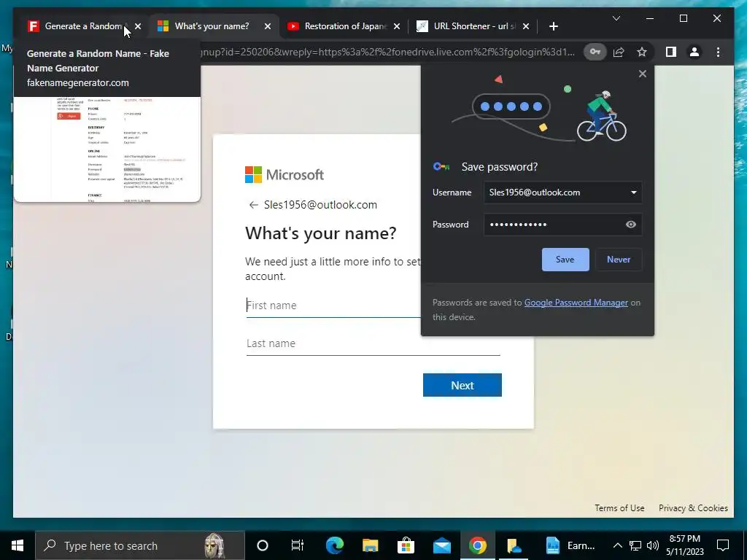Open the tab search chevron
Image resolution: width=747 pixels, height=560 pixels.
tap(616, 18)
